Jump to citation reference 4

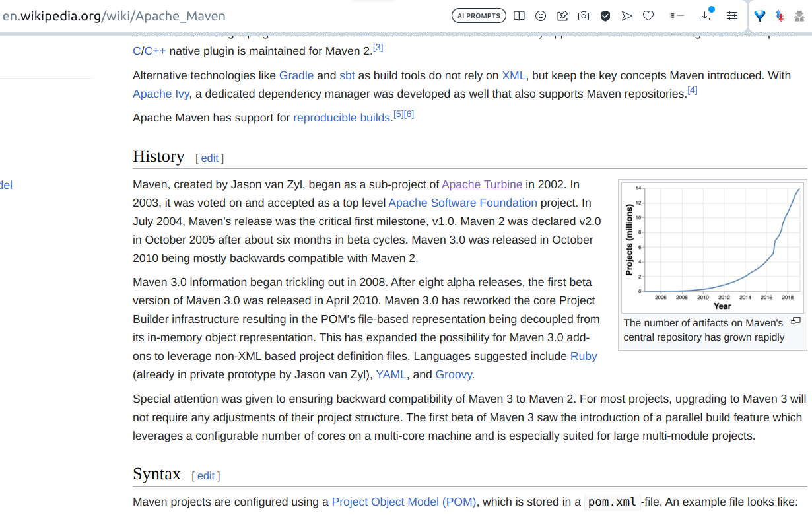692,90
